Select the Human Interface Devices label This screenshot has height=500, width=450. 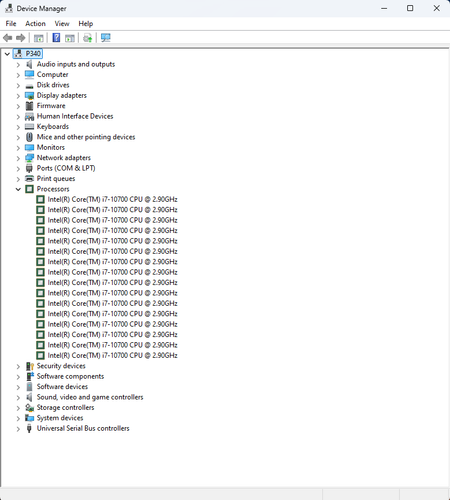tap(75, 116)
